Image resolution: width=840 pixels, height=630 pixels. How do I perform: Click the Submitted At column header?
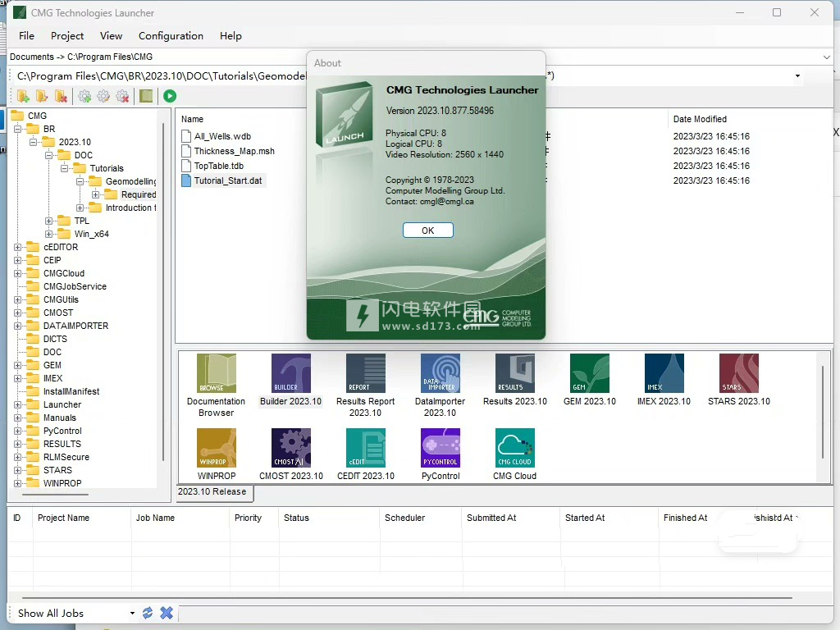click(491, 518)
